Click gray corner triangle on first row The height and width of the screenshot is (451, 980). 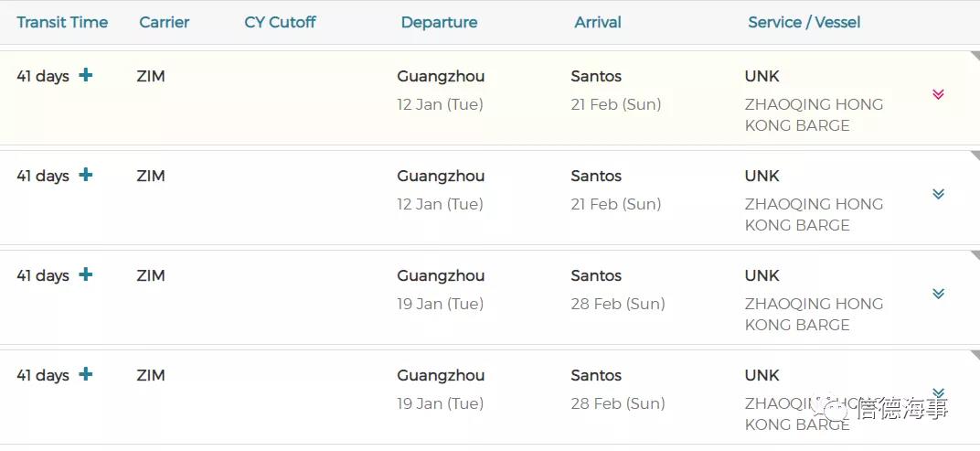(x=975, y=56)
